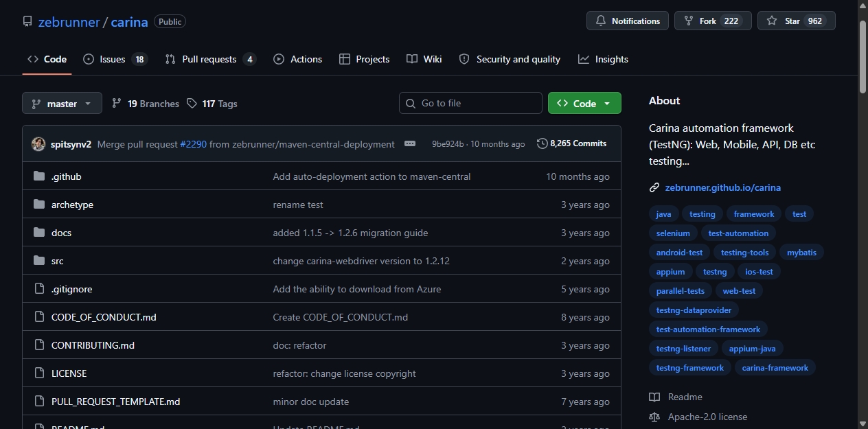Select the appium topic tag
The width and height of the screenshot is (868, 429).
click(670, 272)
